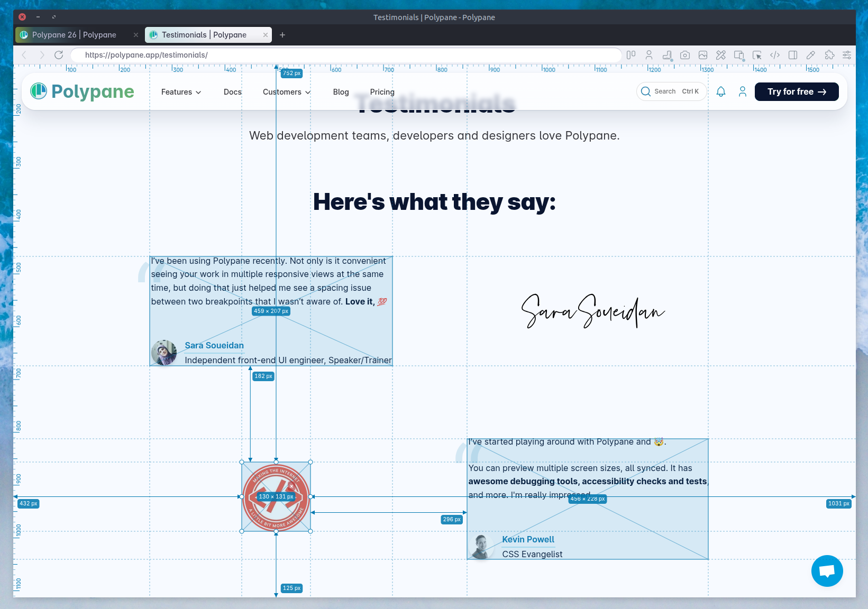This screenshot has height=609, width=868.
Task: Open the panes layout icon in toolbar
Action: coord(631,55)
